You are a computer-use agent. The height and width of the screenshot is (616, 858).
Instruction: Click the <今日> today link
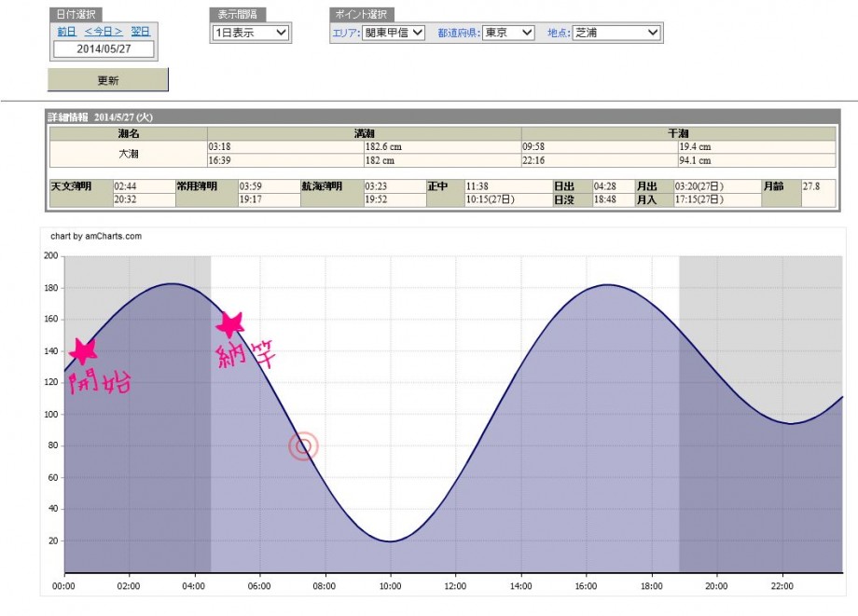tap(104, 32)
